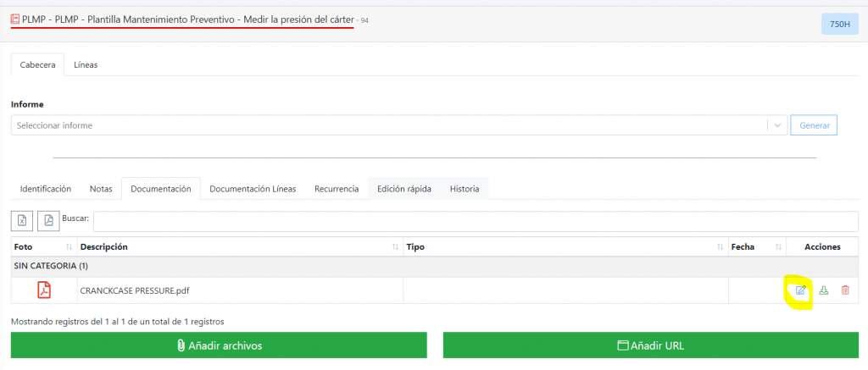Screen dimensions: 868x370
Task: Open the red PDF file icon in Foto column
Action: (43, 290)
